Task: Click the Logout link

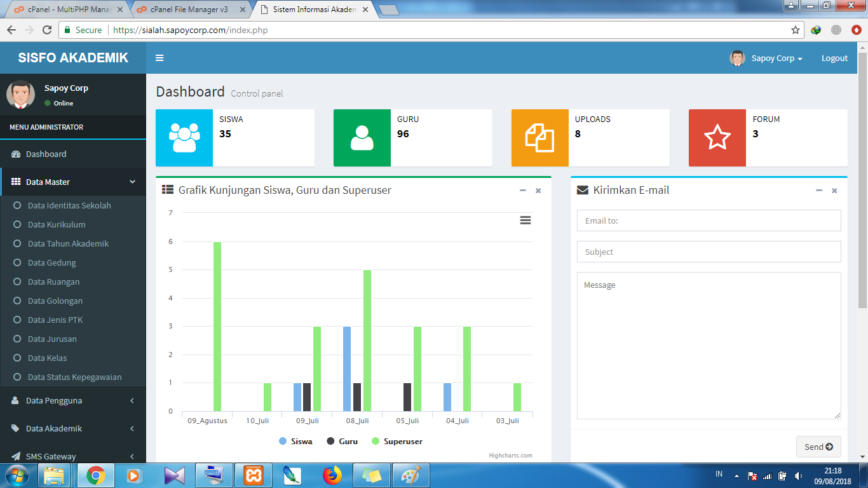Action: click(834, 58)
